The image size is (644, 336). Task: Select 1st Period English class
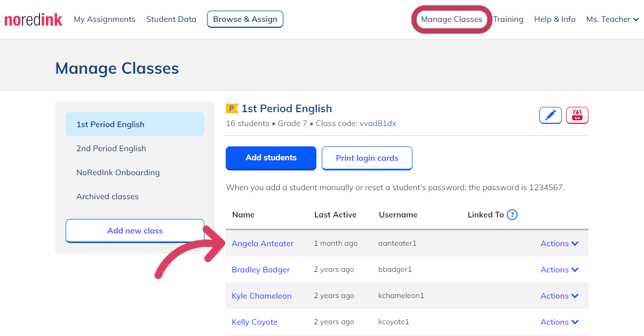(135, 124)
